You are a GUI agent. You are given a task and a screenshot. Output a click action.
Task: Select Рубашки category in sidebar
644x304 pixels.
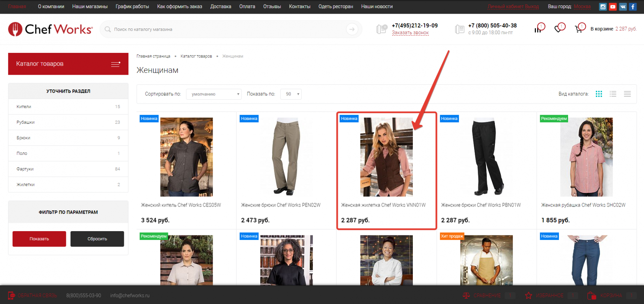(68, 122)
